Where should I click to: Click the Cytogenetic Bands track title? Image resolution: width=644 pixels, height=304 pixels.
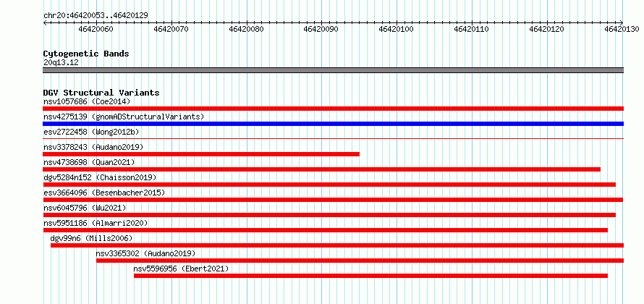(x=86, y=54)
